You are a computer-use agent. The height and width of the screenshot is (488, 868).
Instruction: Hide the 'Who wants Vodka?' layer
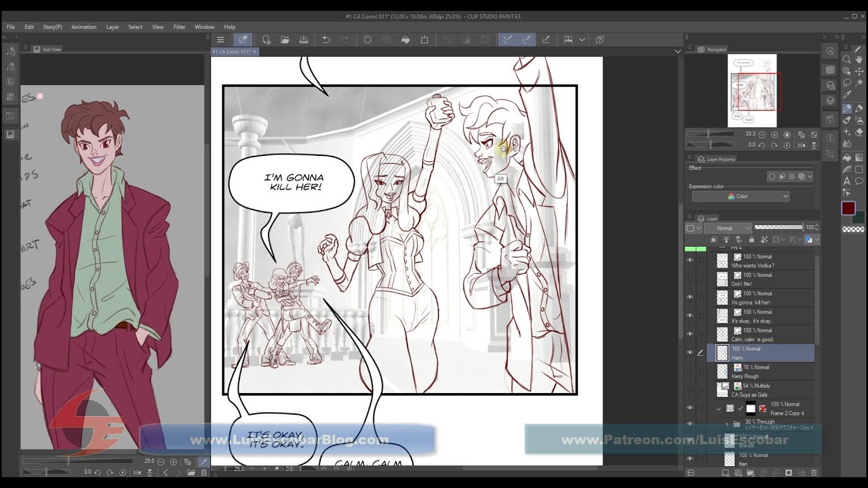[690, 260]
